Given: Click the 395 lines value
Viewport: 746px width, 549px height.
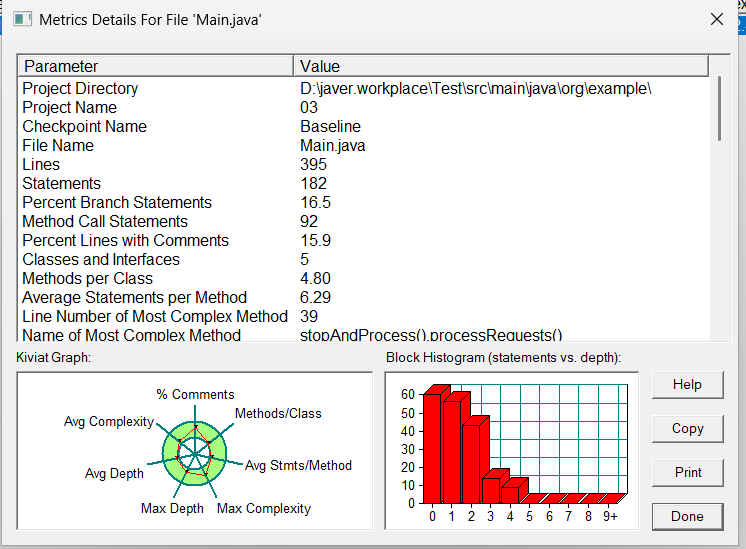Looking at the screenshot, I should (313, 165).
